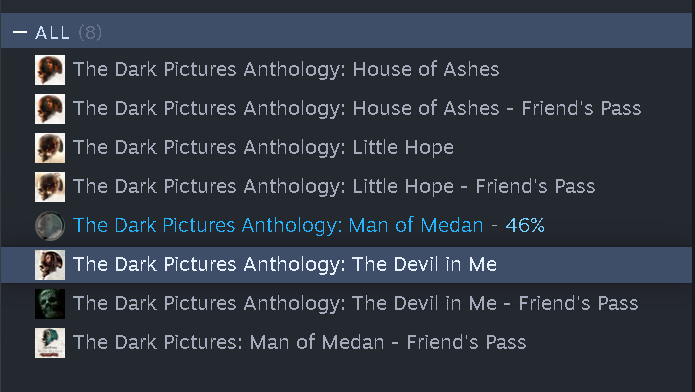The width and height of the screenshot is (695, 392).
Task: Click the round Man of Medan downloading icon
Action: coord(50,226)
